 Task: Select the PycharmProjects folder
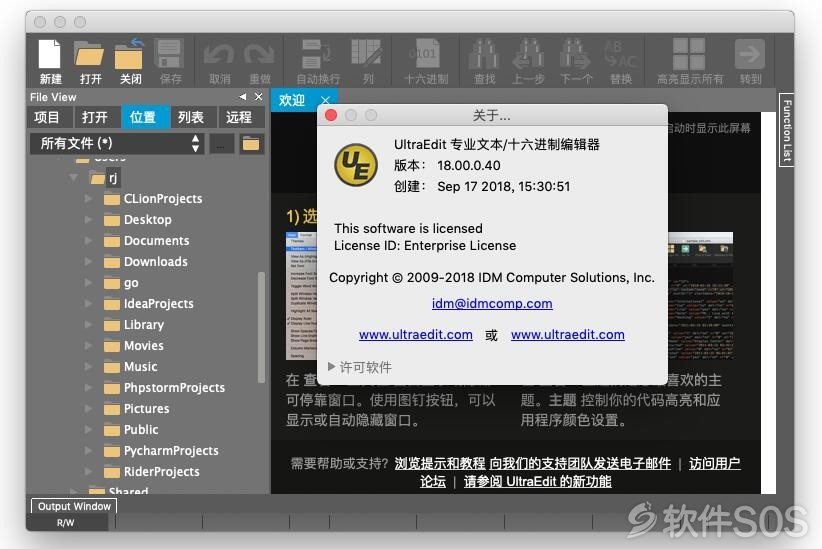pyautogui.click(x=161, y=450)
